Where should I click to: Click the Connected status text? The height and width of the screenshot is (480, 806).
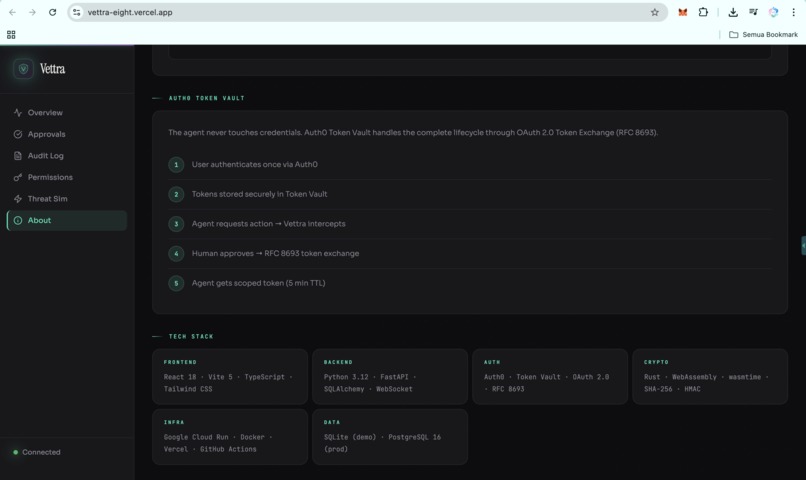point(41,452)
